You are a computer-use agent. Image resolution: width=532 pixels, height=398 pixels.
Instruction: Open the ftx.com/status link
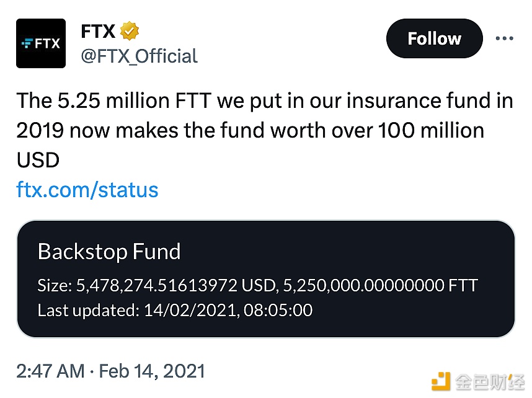tap(87, 189)
